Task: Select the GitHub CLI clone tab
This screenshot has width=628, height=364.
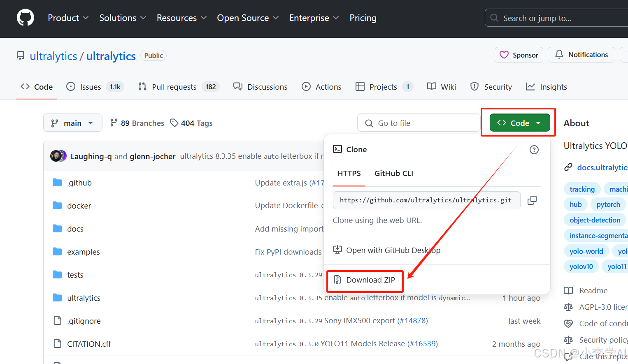Action: (394, 174)
